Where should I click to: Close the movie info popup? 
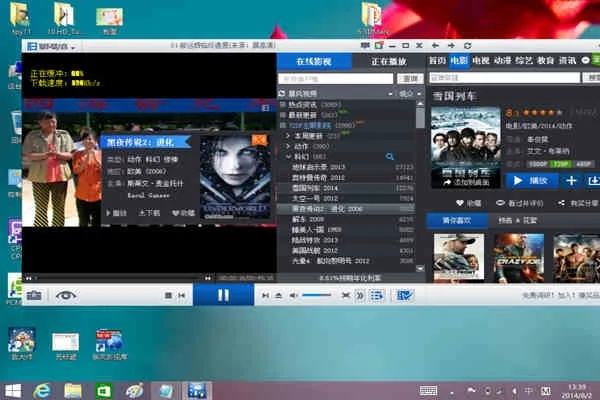(259, 139)
